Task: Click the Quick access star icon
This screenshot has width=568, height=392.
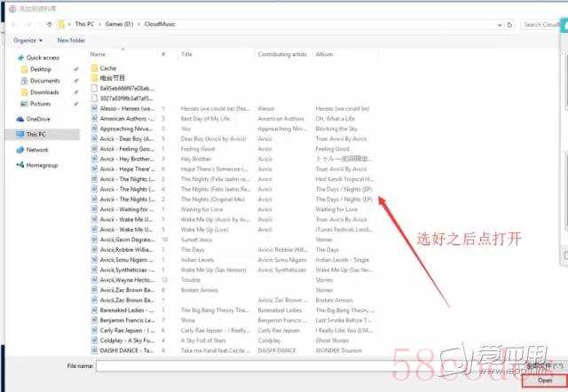Action: (x=21, y=58)
